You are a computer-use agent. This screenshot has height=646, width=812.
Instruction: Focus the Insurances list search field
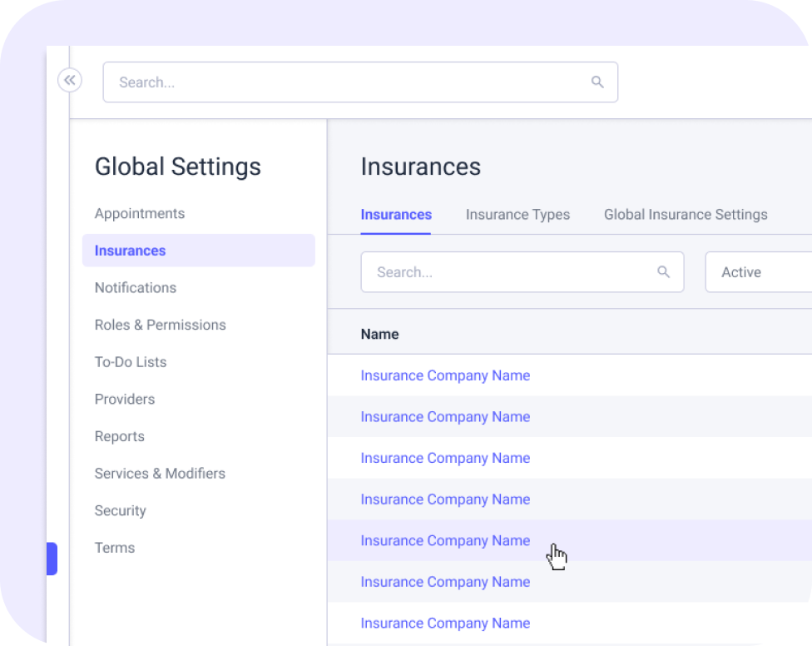coord(507,272)
